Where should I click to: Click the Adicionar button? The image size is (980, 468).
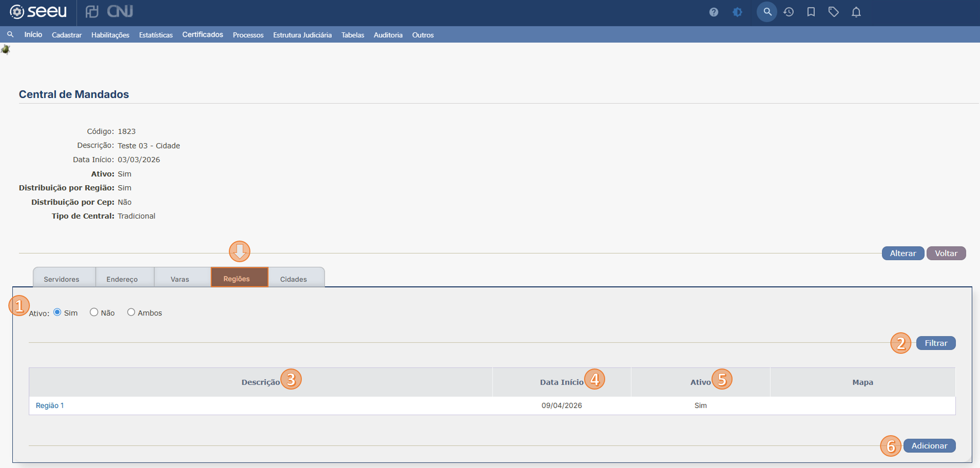(929, 446)
